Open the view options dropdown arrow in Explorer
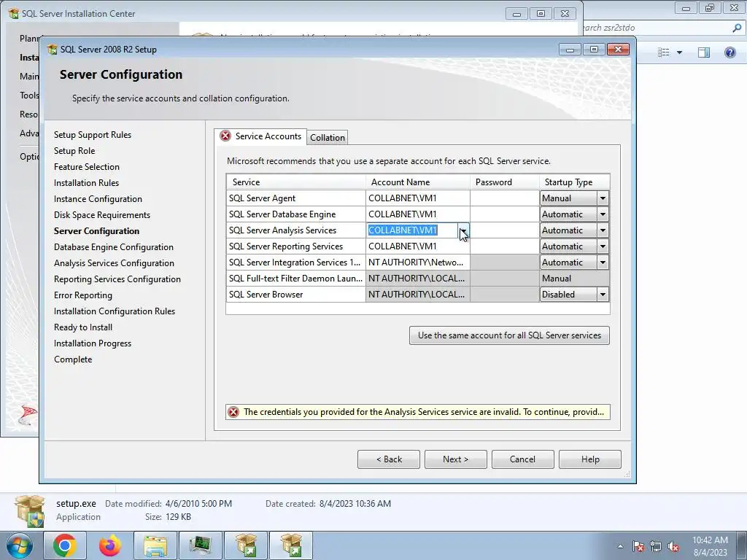 click(679, 52)
